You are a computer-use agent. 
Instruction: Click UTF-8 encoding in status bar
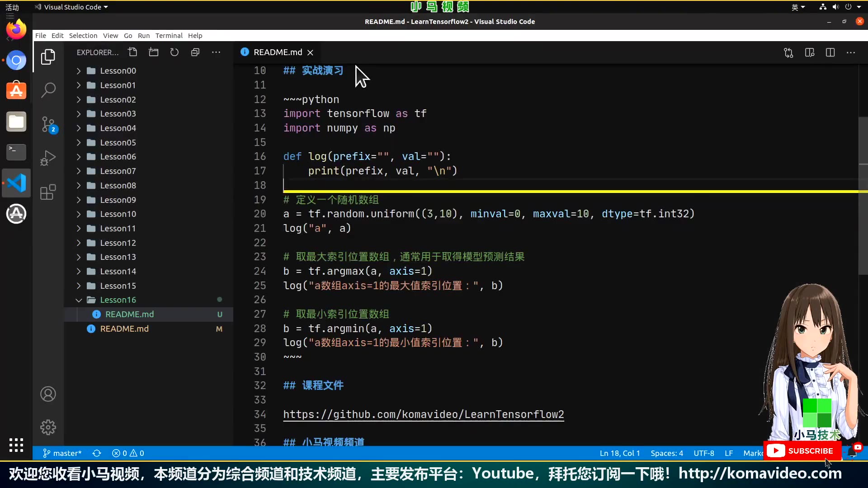(704, 453)
